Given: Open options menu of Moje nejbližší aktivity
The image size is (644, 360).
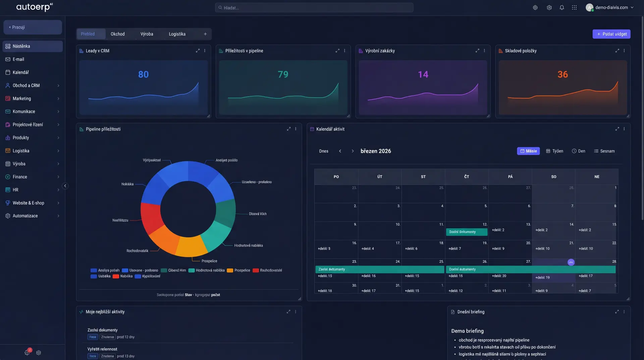Looking at the screenshot, I should tap(296, 312).
